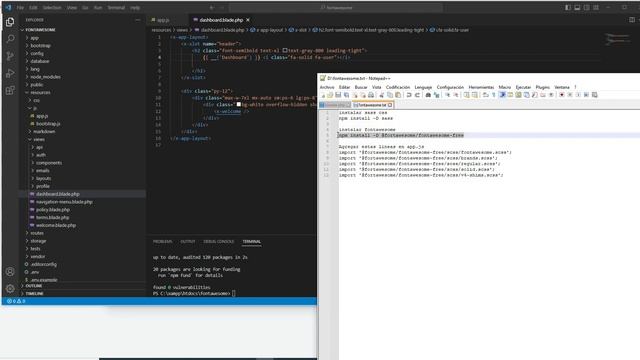Close the dashboard.blade.php editor tab
The width and height of the screenshot is (640, 360).
click(248, 20)
